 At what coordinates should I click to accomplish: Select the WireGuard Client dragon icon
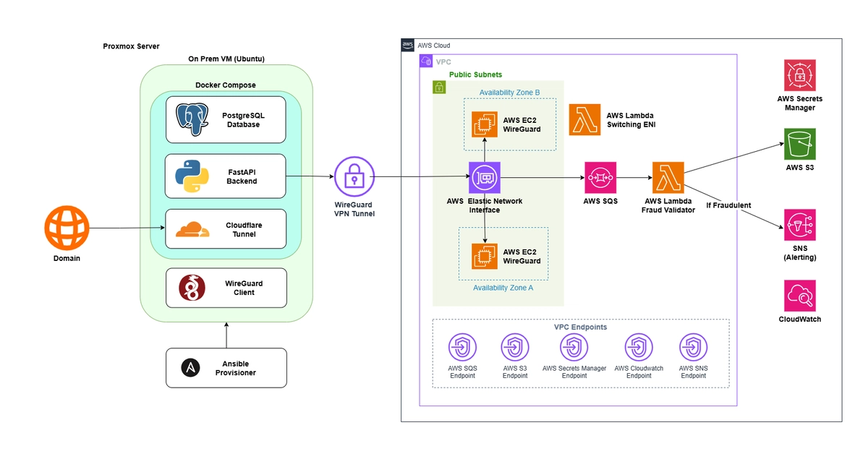(x=192, y=288)
